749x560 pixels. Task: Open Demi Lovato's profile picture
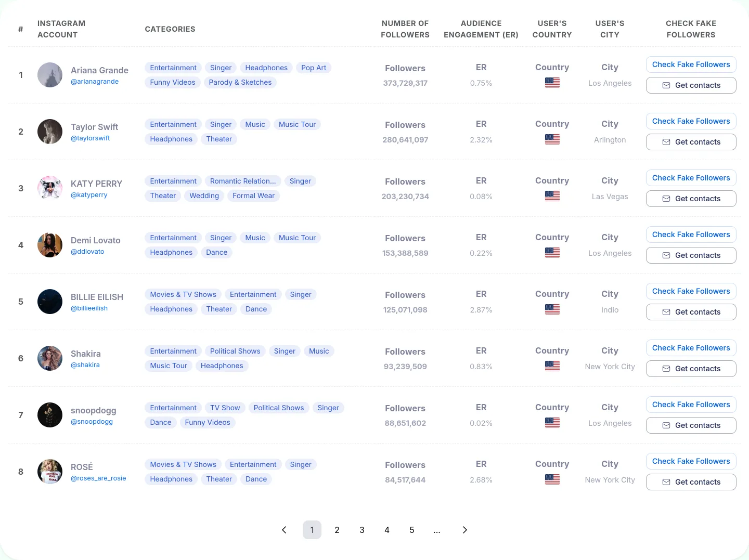[x=50, y=245]
